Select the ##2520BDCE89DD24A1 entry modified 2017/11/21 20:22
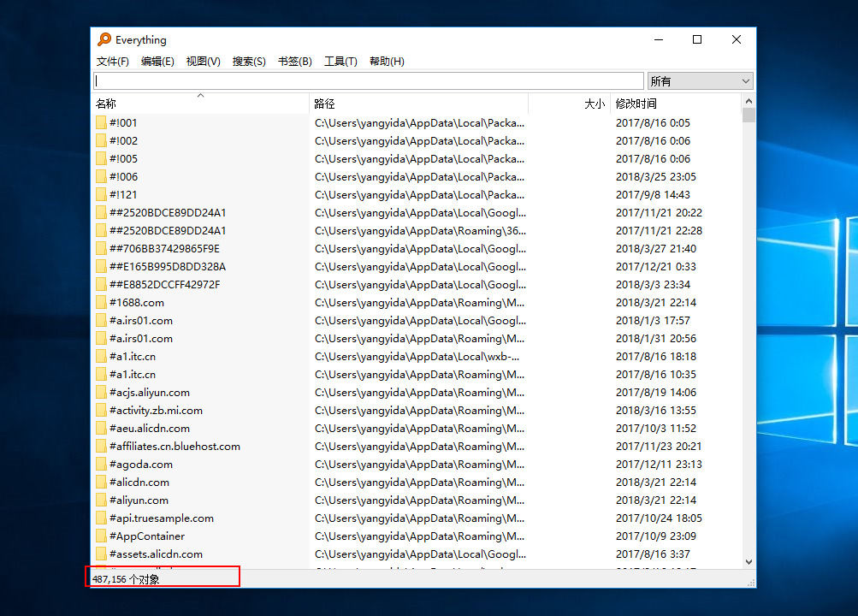858x616 pixels. [x=417, y=213]
